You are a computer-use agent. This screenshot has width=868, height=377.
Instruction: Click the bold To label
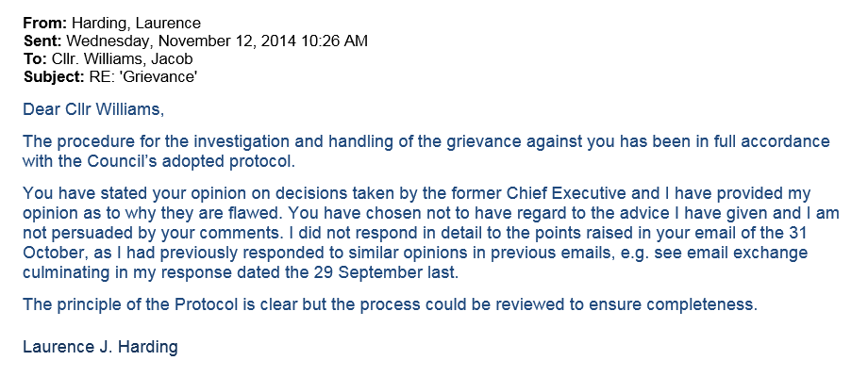(x=33, y=57)
